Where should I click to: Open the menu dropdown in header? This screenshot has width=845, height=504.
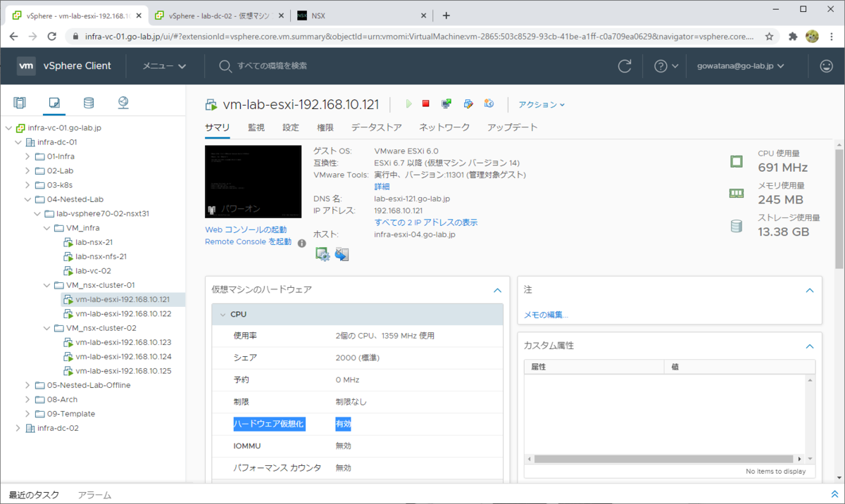click(x=164, y=66)
